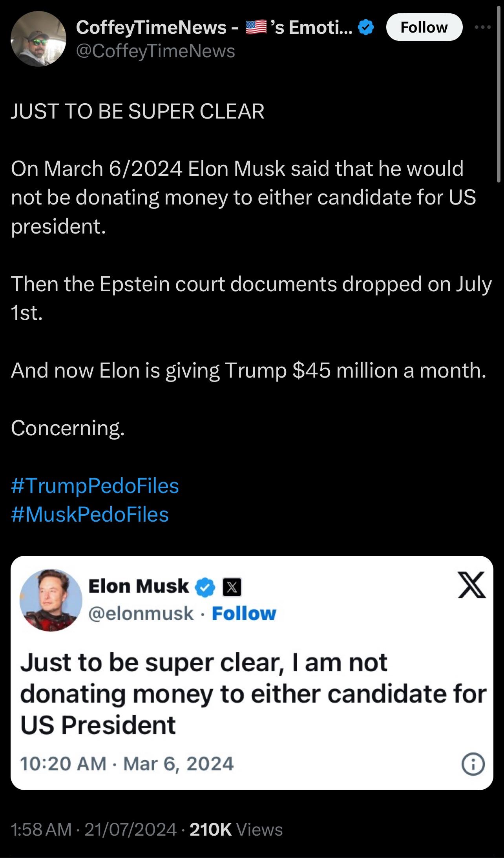Select the Elon Musk display name
The image size is (504, 858).
tap(139, 586)
